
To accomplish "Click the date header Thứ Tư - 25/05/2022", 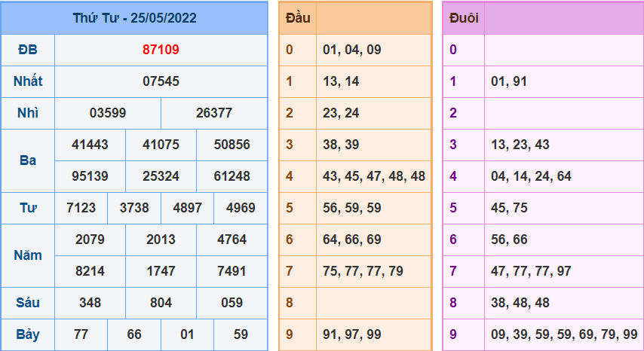I will tap(135, 18).
